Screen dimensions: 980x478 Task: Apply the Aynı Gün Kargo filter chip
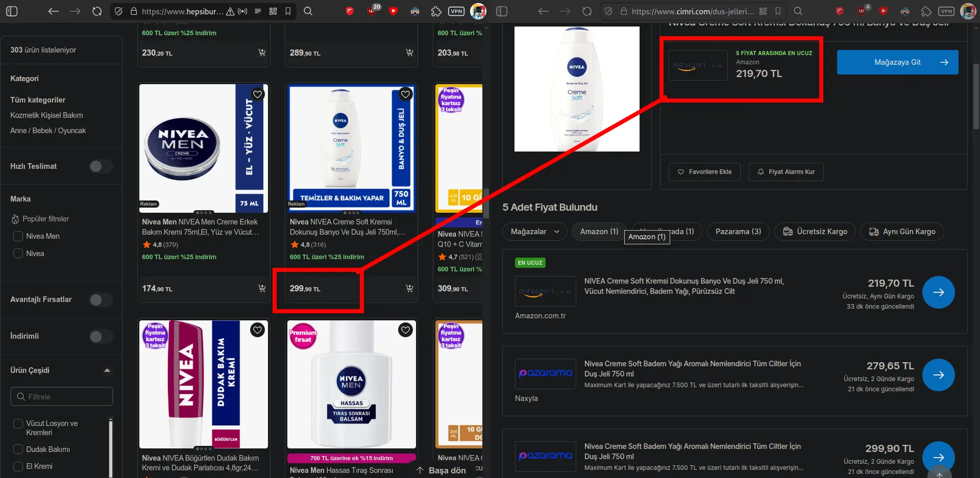902,232
